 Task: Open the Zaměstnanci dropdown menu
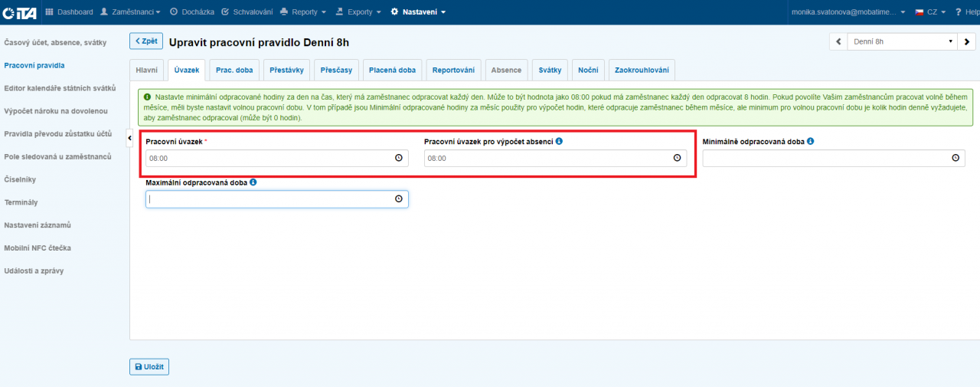point(131,11)
